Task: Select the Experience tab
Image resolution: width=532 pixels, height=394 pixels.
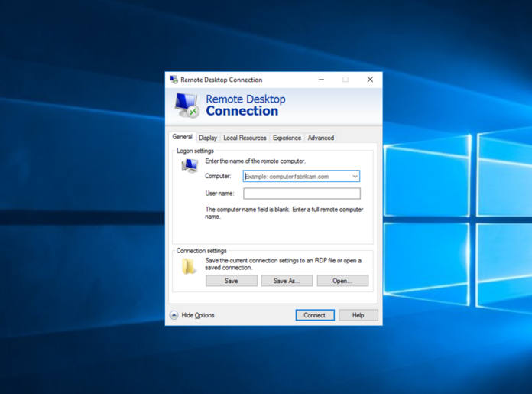Action: pyautogui.click(x=287, y=138)
